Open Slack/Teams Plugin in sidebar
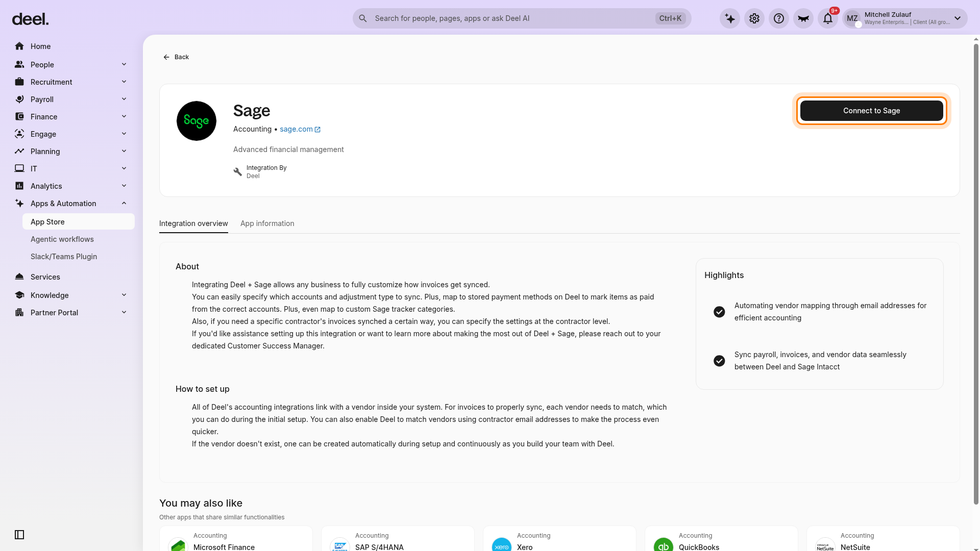 point(79,257)
